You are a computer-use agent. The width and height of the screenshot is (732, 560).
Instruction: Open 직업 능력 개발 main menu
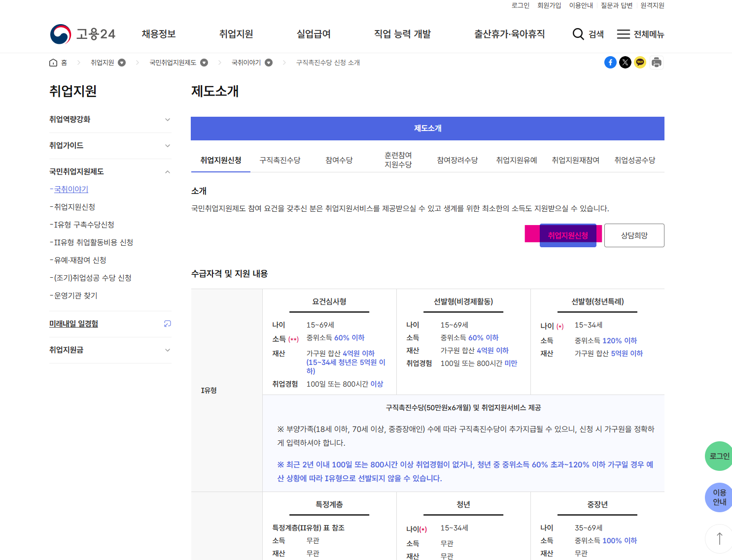coord(402,34)
